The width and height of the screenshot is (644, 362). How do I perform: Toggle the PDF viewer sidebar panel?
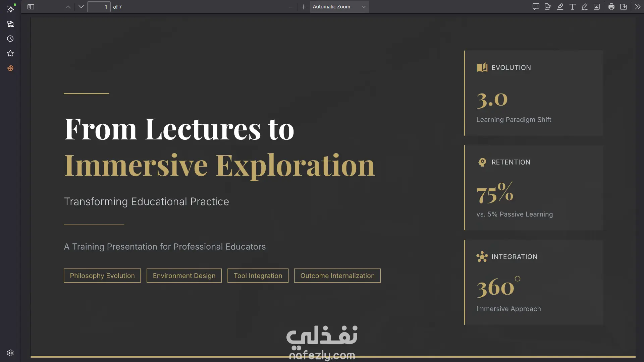point(31,7)
